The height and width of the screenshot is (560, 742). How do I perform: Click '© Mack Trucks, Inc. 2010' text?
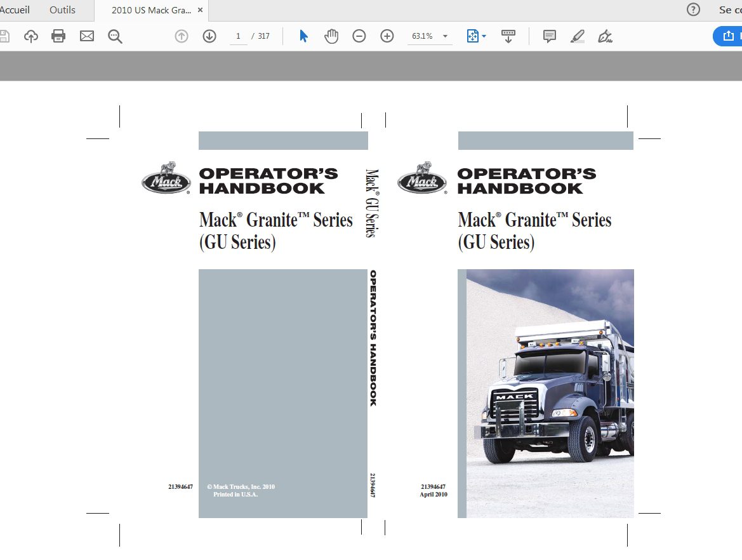[x=241, y=486]
